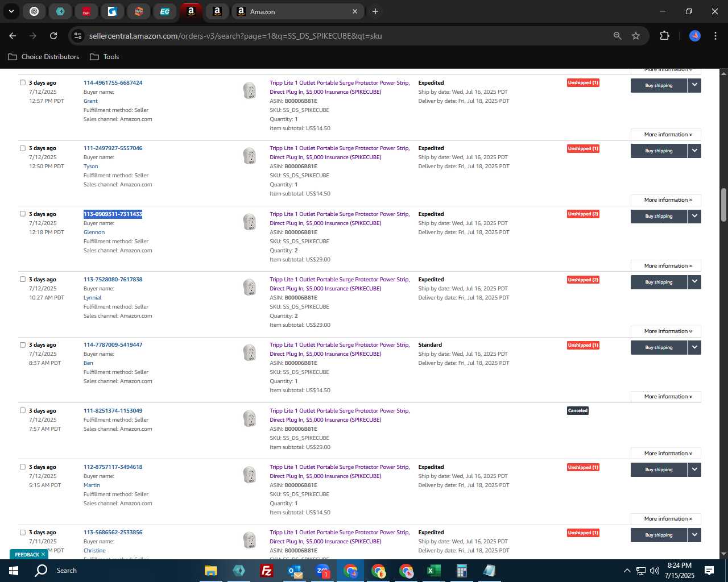This screenshot has width=728, height=582.
Task: Click product thumbnail in Ben's order row
Action: (249, 352)
